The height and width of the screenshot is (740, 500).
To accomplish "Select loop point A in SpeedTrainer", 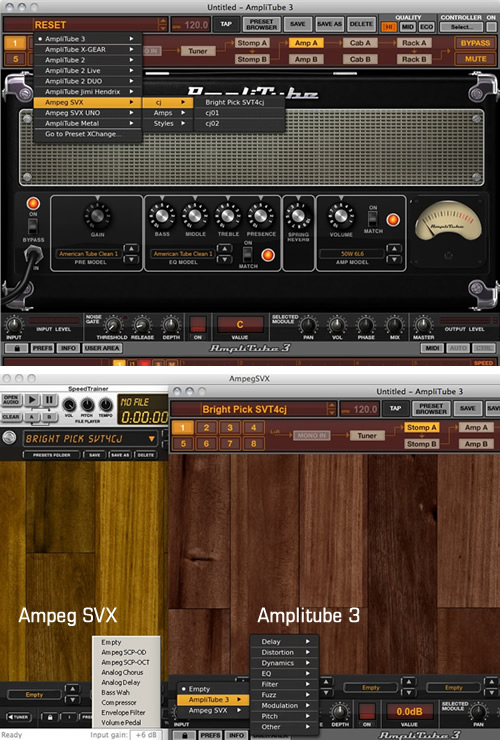I will pyautogui.click(x=32, y=417).
